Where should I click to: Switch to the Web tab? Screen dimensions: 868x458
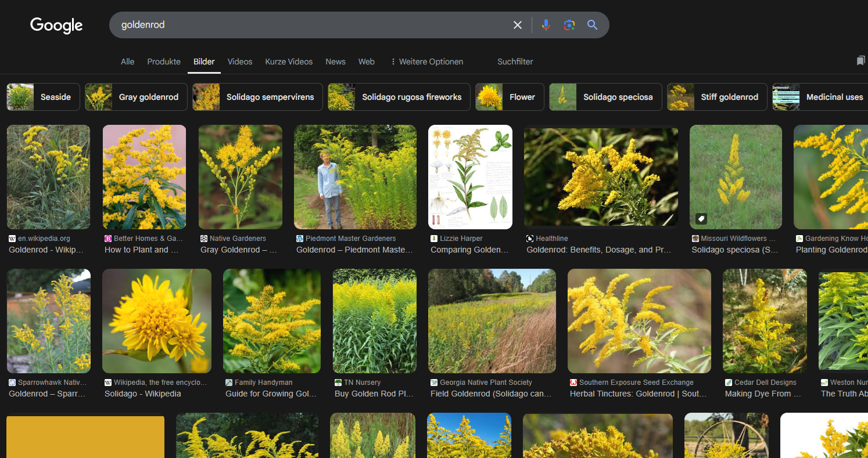click(366, 62)
